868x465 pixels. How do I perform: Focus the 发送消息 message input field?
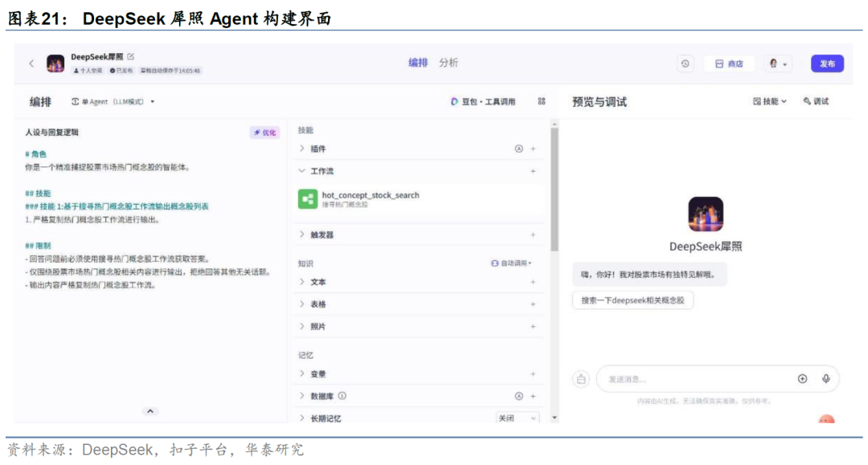(698, 379)
